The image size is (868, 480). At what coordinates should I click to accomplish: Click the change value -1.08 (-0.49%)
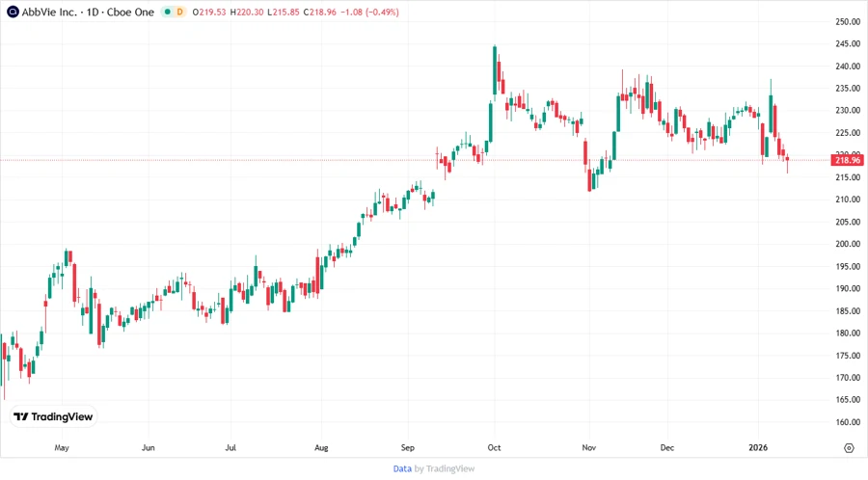[x=369, y=12]
